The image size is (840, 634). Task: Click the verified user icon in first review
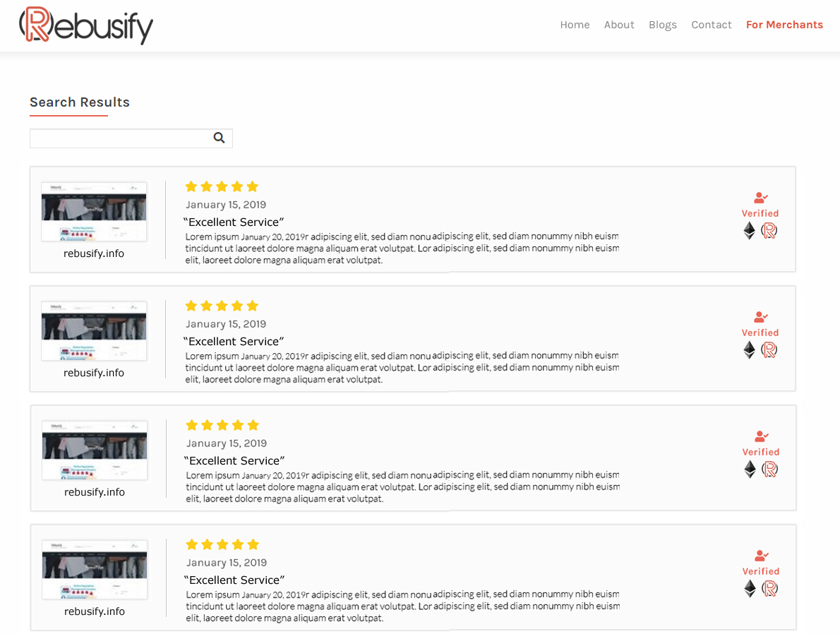click(760, 198)
